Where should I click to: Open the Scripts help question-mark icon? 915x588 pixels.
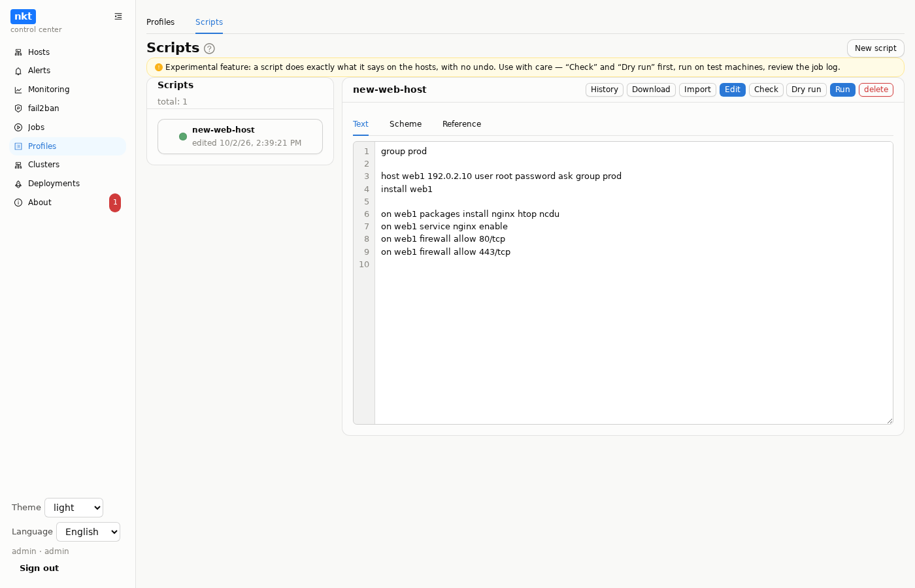click(209, 48)
